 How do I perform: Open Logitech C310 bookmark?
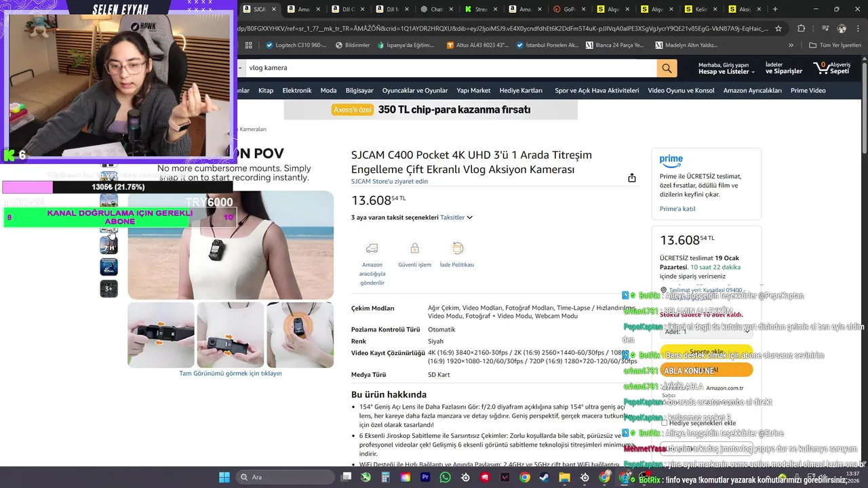(297, 45)
